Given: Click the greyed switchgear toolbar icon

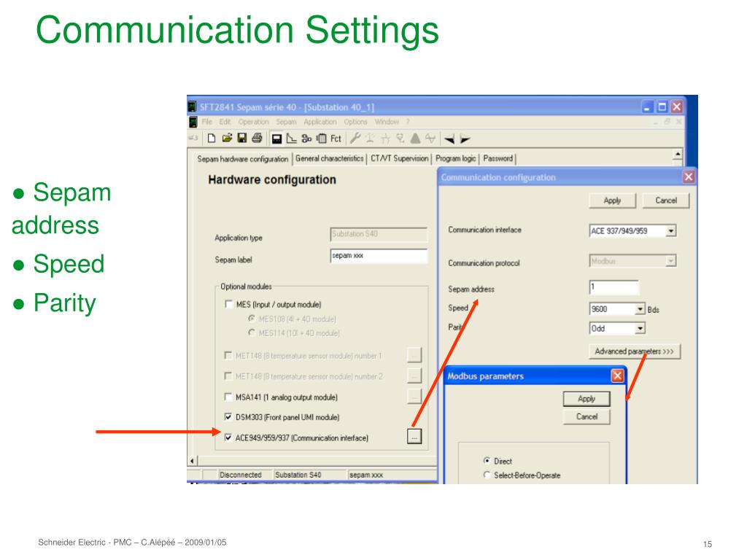Looking at the screenshot, I should click(x=385, y=139).
